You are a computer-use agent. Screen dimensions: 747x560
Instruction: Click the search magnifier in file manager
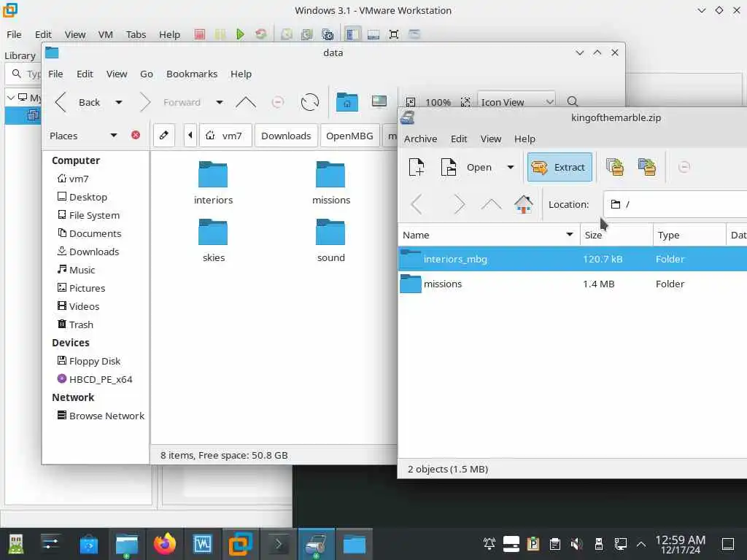tap(573, 101)
